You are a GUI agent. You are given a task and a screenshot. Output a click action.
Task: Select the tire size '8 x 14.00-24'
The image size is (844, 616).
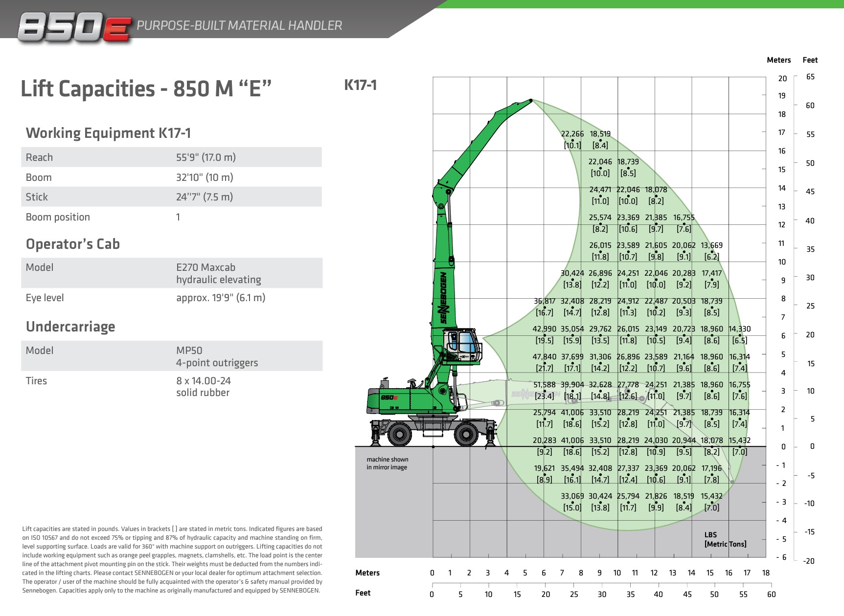(204, 381)
